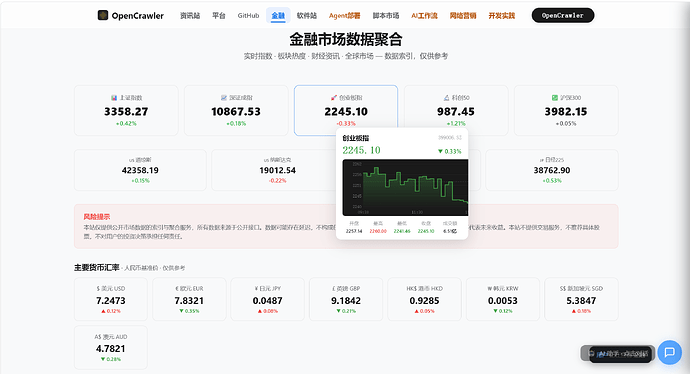The image size is (690, 374).
Task: Click the -0.22% change under 19012.54
Action: tap(278, 181)
